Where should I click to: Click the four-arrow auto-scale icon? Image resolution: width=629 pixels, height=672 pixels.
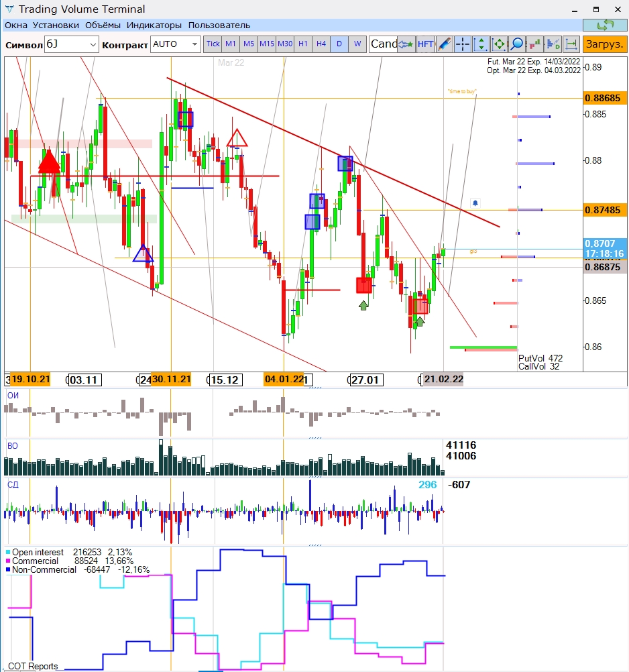coord(499,44)
